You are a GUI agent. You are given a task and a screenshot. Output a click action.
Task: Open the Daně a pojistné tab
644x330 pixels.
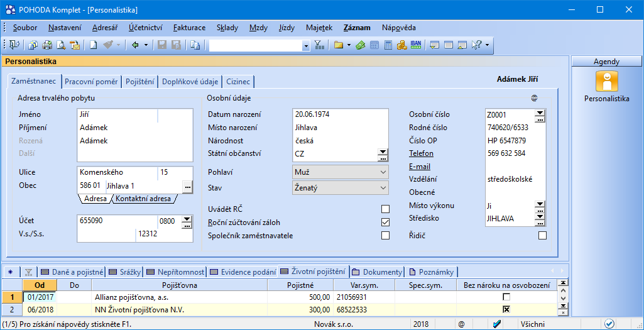72,272
